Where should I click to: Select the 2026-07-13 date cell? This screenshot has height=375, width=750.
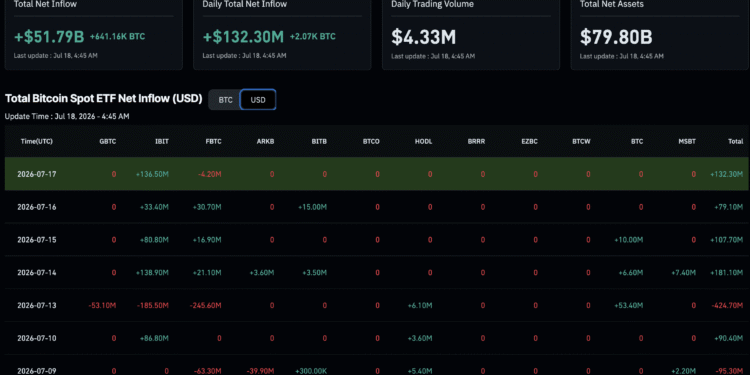coord(37,305)
